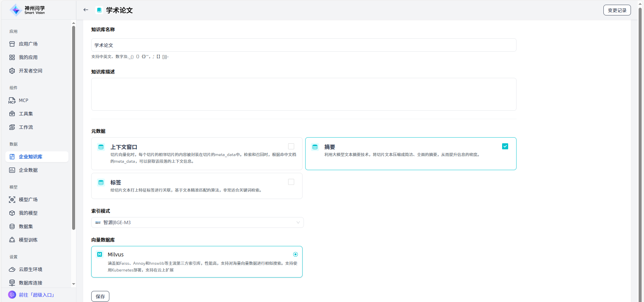The width and height of the screenshot is (644, 302).
Task: Click the 保存 button
Action: [100, 296]
